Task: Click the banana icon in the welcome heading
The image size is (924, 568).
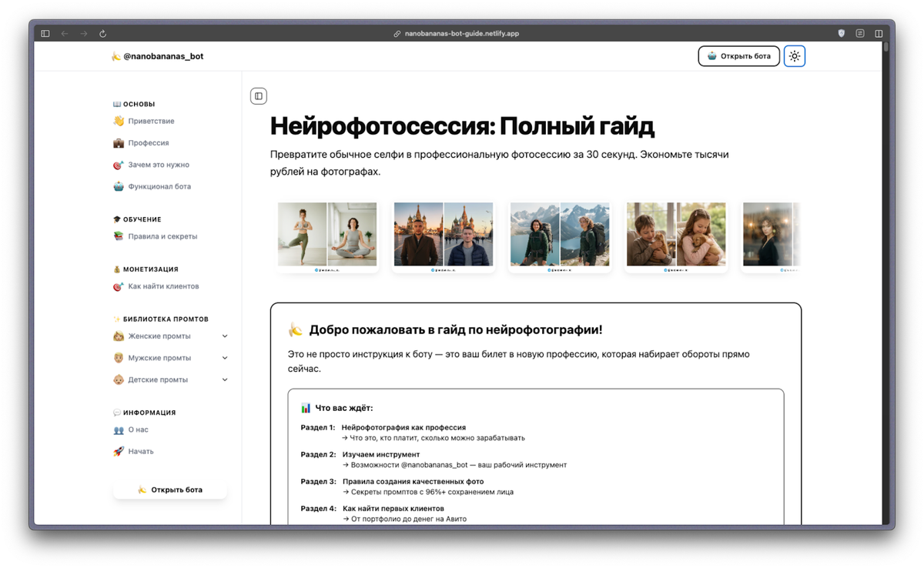Action: [296, 329]
